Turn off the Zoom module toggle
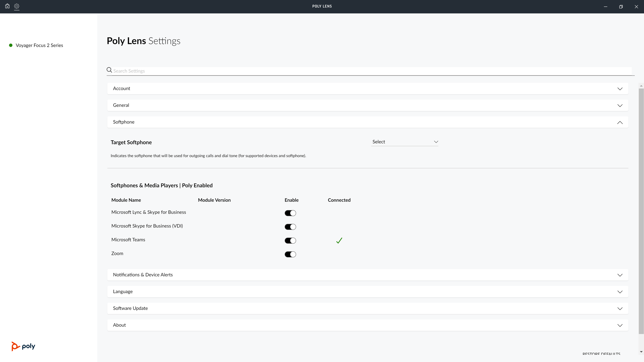 (x=290, y=254)
